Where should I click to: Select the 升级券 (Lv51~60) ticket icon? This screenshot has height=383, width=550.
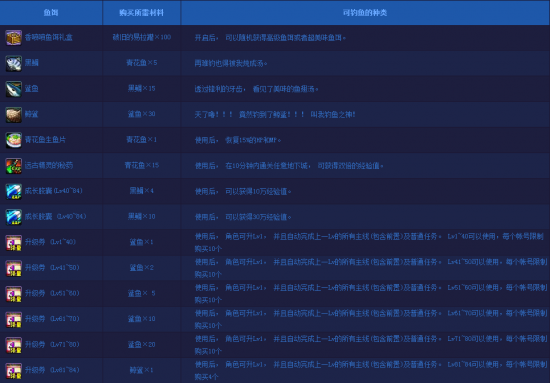pyautogui.click(x=14, y=294)
